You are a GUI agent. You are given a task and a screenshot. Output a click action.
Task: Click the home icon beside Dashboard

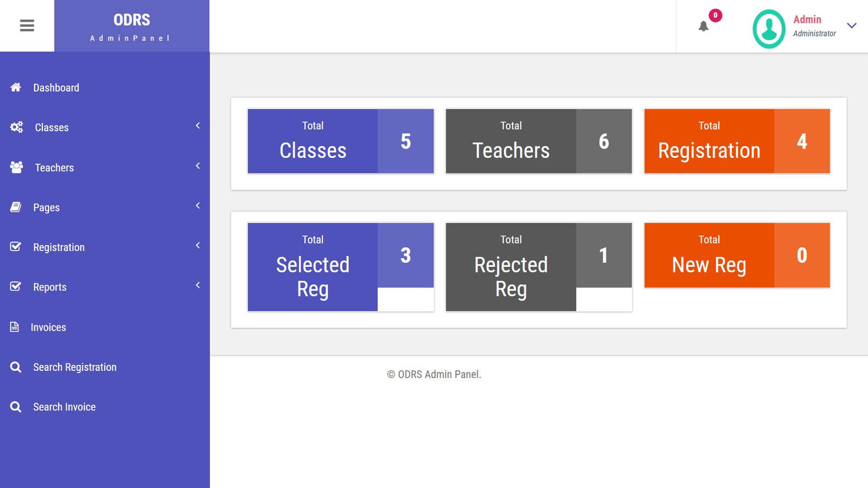tap(16, 87)
